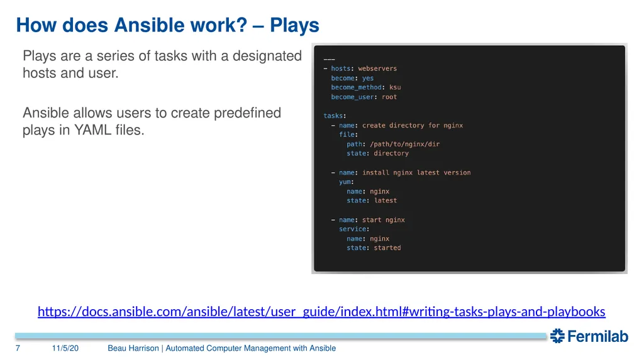644x362 pixels.
Task: Click the 'Fermilab' wordmark text
Action: [598, 336]
